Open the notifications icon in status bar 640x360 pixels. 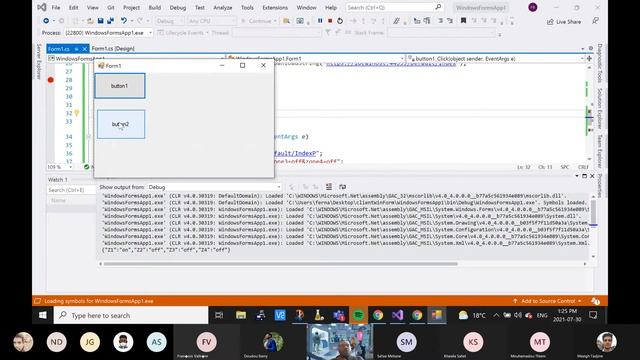[596, 301]
